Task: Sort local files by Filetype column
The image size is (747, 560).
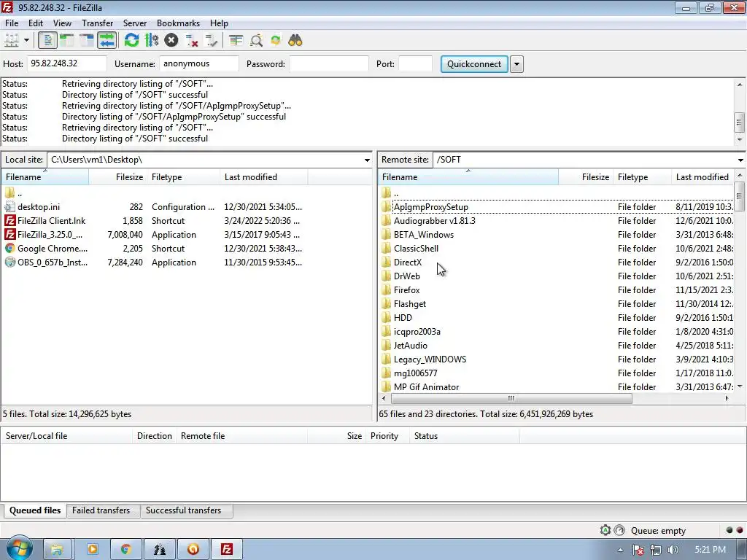Action: pos(183,177)
